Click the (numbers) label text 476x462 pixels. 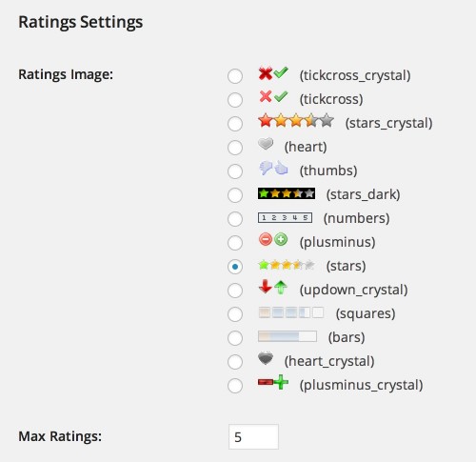tap(356, 218)
